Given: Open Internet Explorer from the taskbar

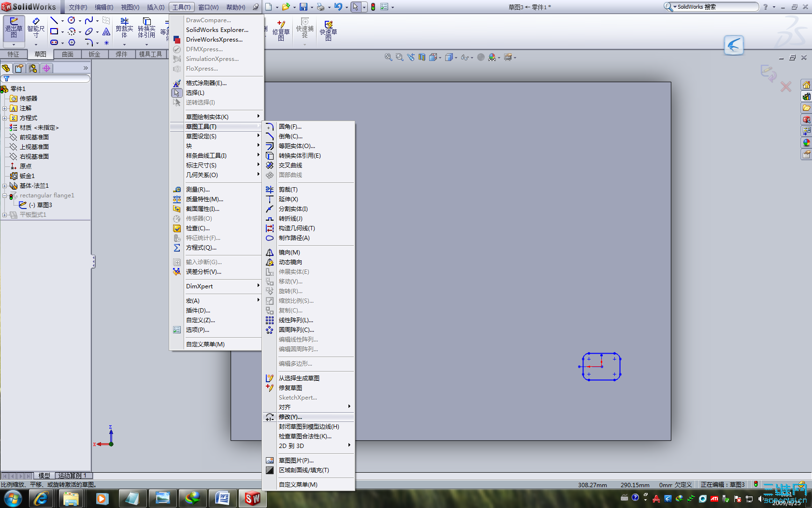Looking at the screenshot, I should [x=41, y=498].
